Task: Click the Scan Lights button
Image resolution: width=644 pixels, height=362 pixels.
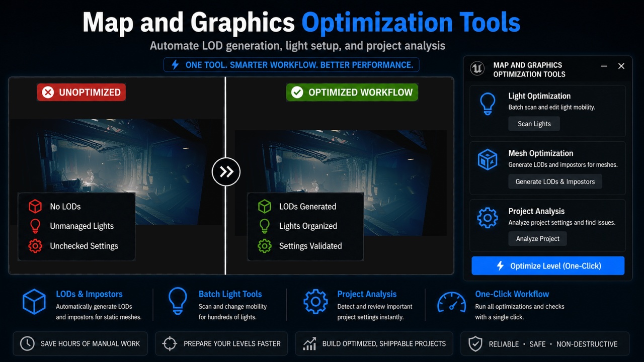Action: (x=534, y=124)
